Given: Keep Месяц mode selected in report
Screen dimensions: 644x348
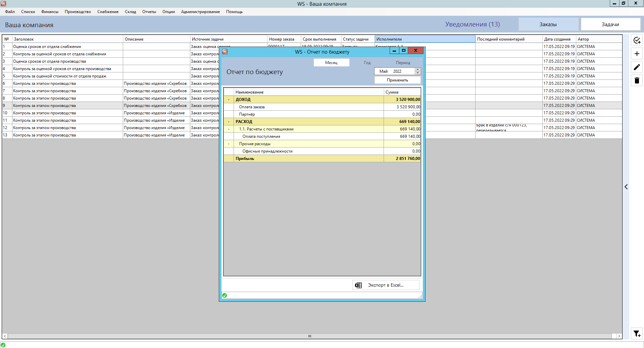Looking at the screenshot, I should click(x=331, y=62).
